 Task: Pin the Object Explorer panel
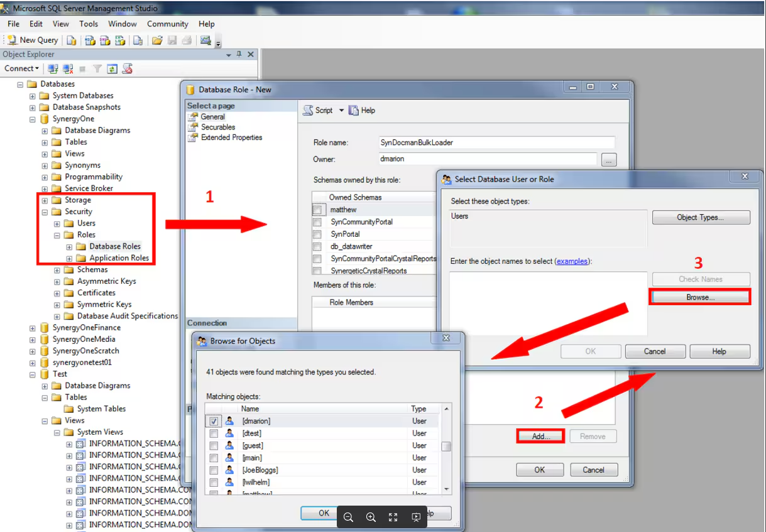239,55
